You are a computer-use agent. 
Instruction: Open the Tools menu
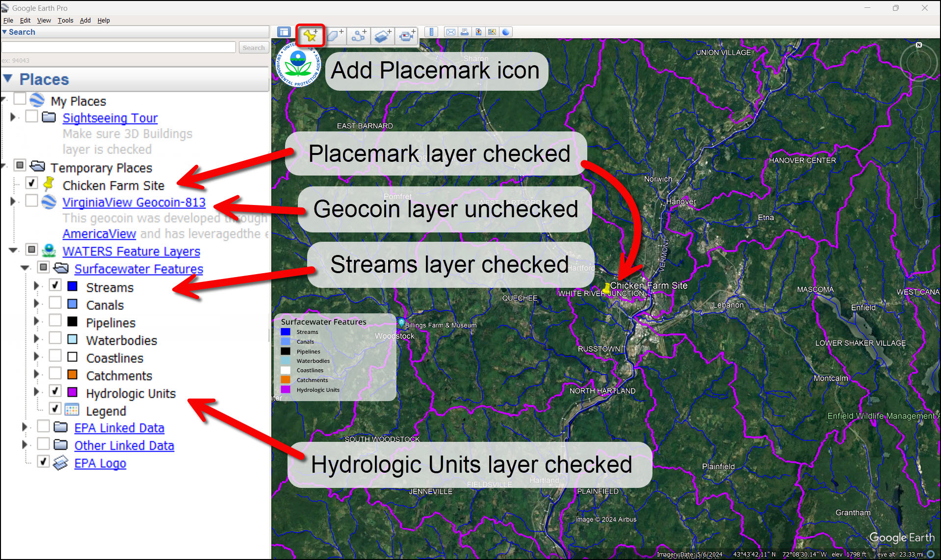pos(65,20)
